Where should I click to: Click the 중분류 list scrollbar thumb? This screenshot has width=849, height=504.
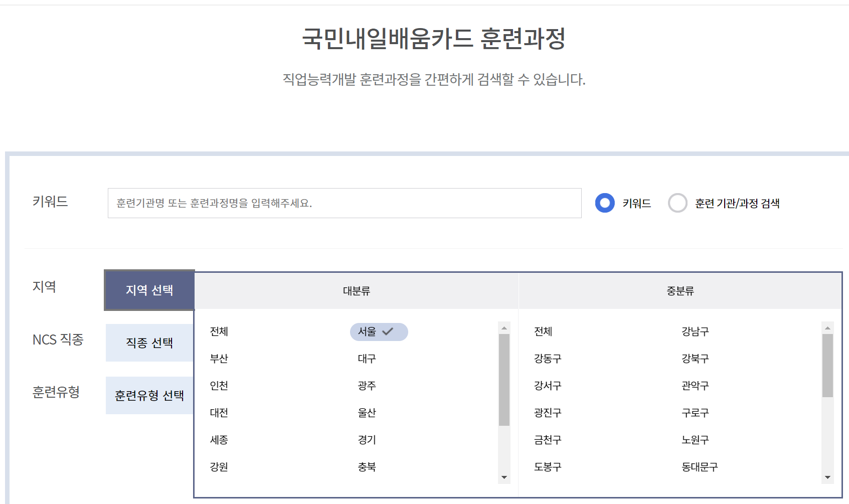(828, 366)
